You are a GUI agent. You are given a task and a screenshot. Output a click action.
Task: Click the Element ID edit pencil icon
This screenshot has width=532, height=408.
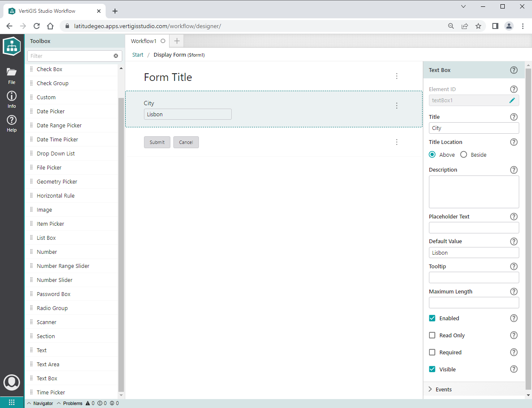pos(512,101)
